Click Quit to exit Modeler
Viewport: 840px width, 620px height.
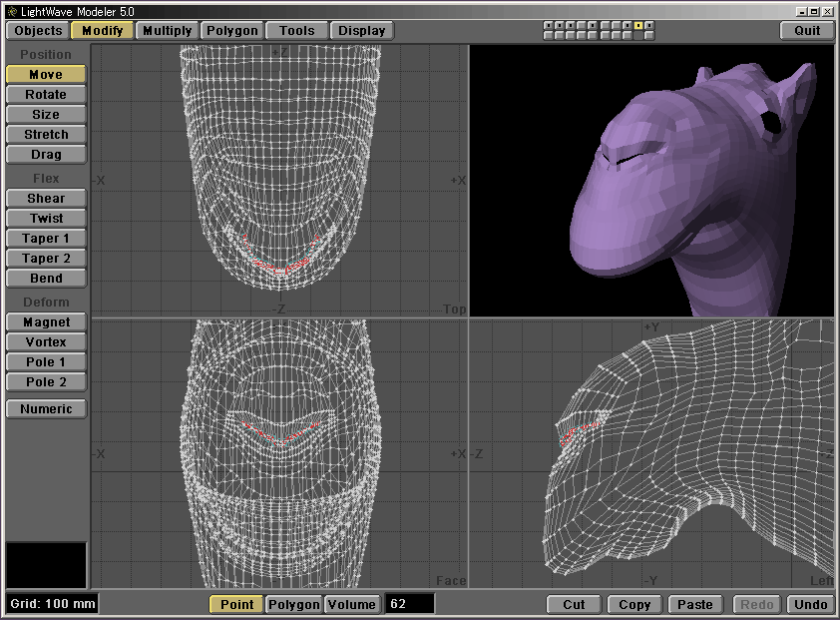click(807, 30)
